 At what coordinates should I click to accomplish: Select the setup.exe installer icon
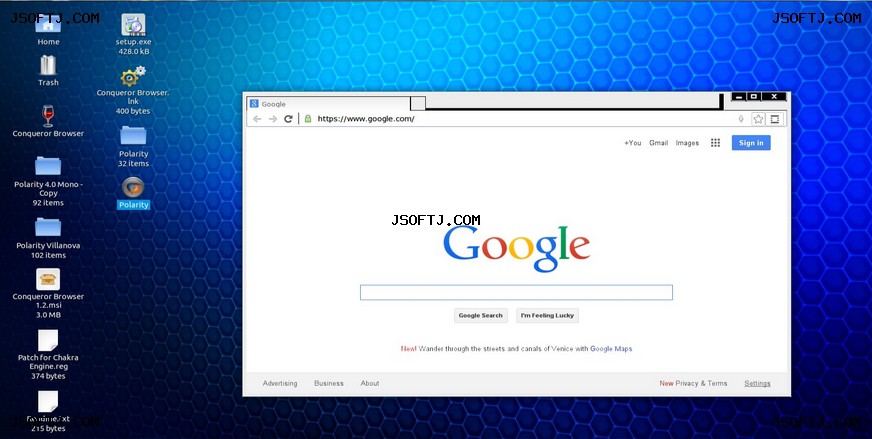pos(133,25)
